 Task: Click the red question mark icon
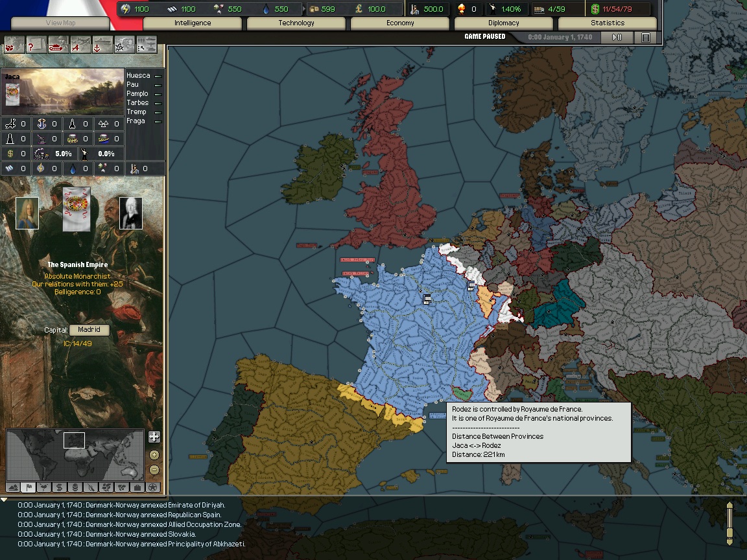(36, 45)
